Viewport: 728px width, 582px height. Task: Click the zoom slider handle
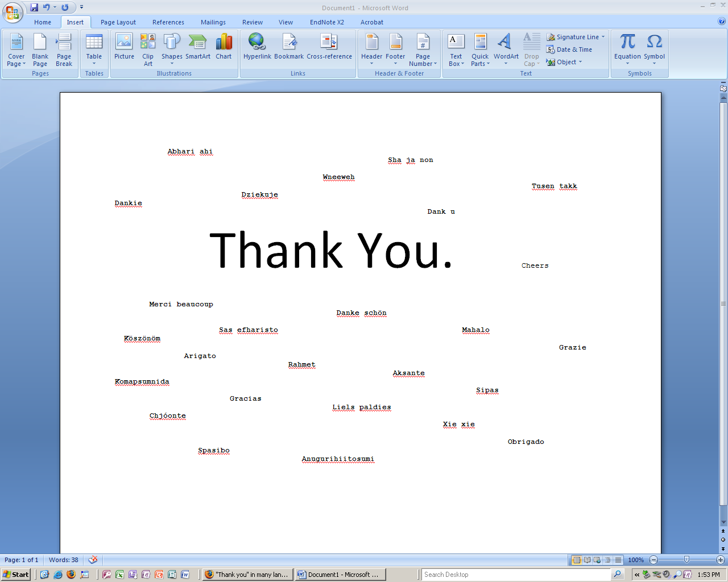click(x=686, y=560)
